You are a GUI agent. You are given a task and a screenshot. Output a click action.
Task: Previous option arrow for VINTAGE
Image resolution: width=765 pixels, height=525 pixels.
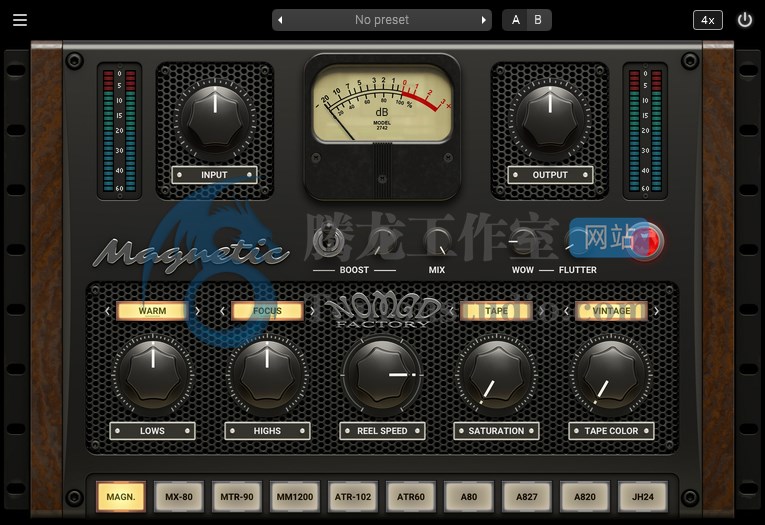coord(566,311)
